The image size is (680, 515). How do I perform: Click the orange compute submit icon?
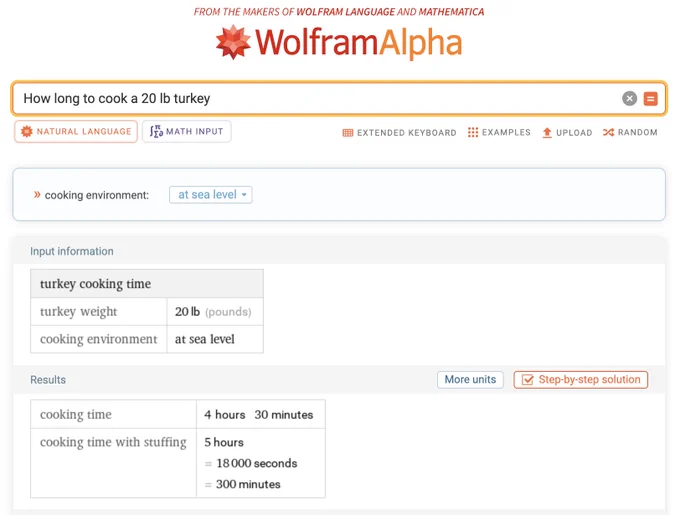[650, 98]
